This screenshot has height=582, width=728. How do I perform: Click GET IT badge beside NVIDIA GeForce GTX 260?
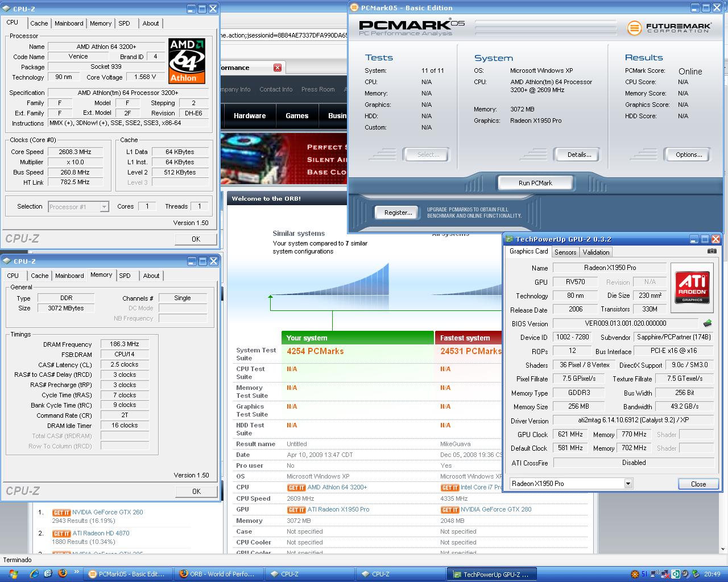pyautogui.click(x=61, y=513)
